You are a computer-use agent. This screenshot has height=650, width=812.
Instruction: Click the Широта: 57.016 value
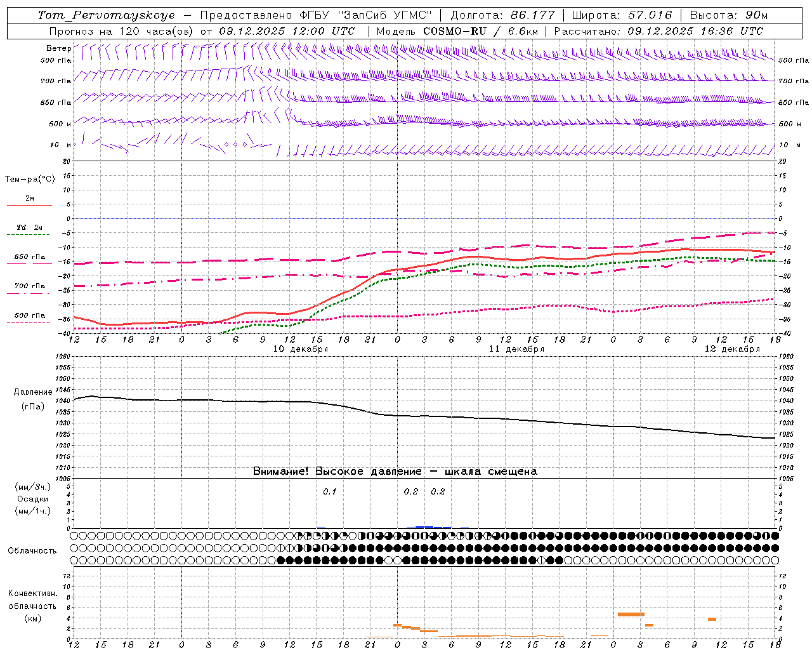[622, 15]
